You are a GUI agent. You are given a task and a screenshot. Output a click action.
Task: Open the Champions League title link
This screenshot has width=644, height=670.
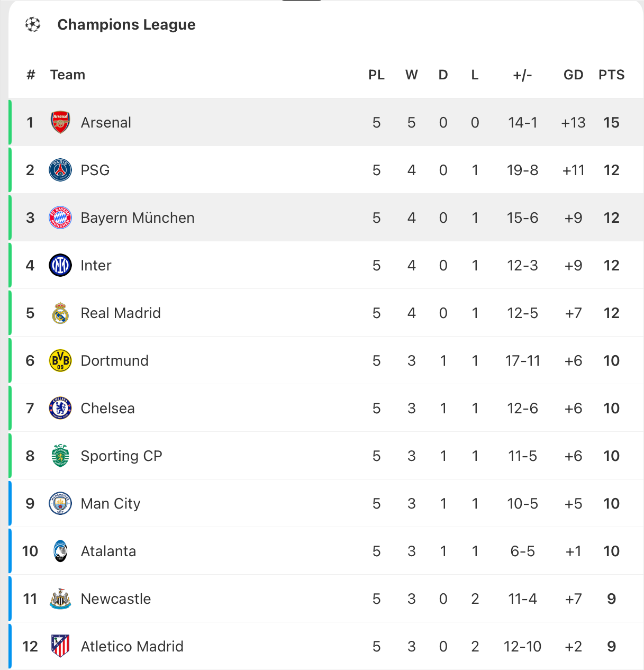pyautogui.click(x=126, y=24)
